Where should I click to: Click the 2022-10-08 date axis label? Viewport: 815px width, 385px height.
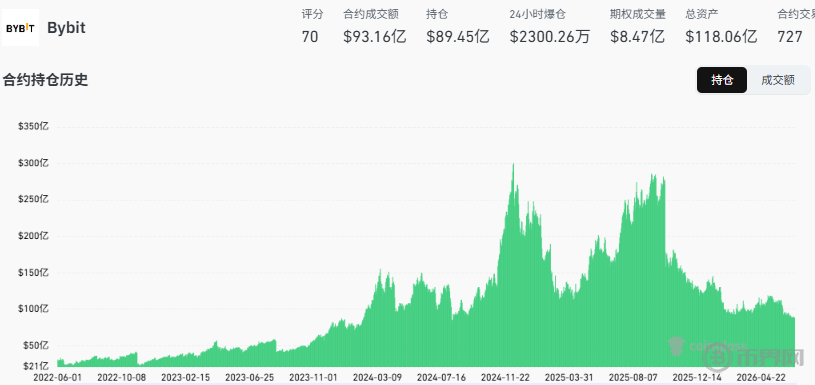(121, 377)
